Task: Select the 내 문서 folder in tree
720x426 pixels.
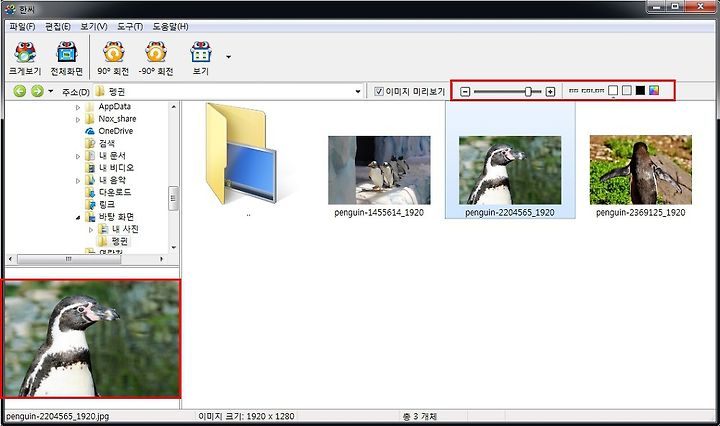Action: pos(112,156)
